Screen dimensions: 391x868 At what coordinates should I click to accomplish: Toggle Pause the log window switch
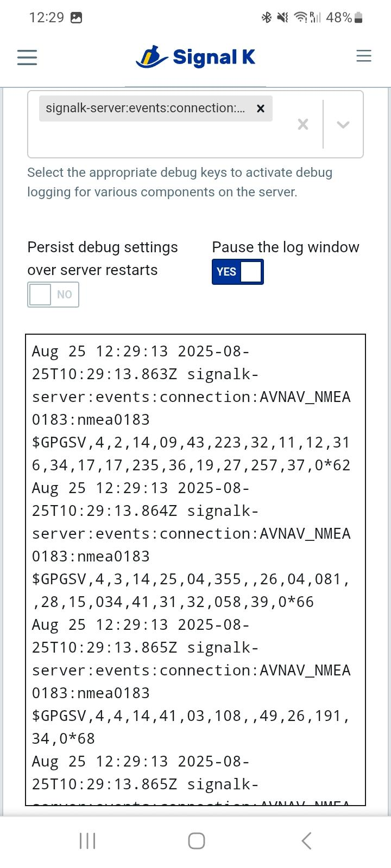[x=237, y=272]
